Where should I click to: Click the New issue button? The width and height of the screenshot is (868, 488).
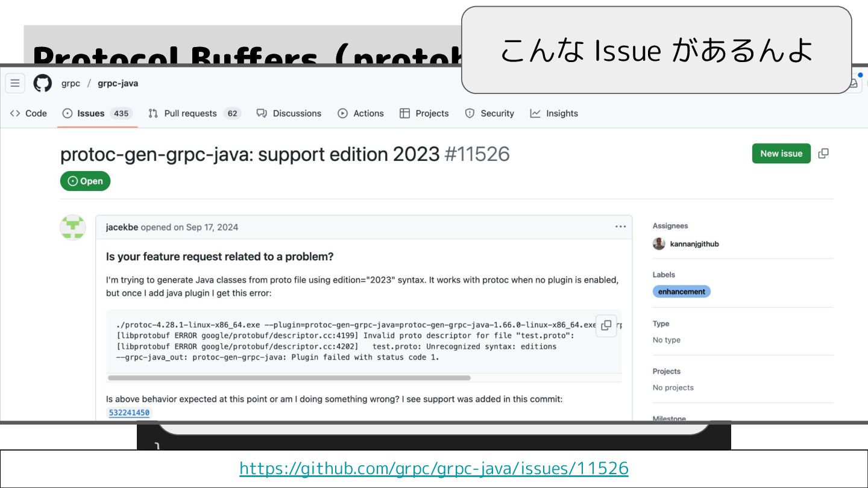point(781,154)
